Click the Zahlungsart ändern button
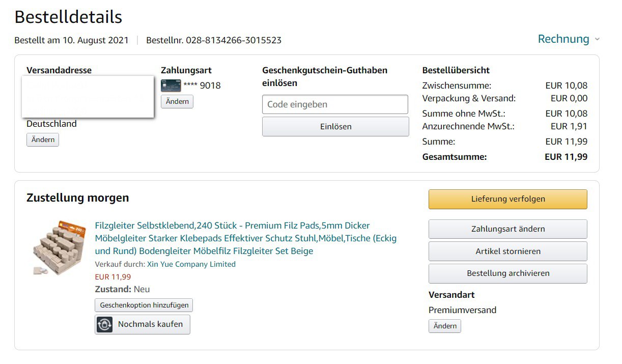 coord(507,229)
